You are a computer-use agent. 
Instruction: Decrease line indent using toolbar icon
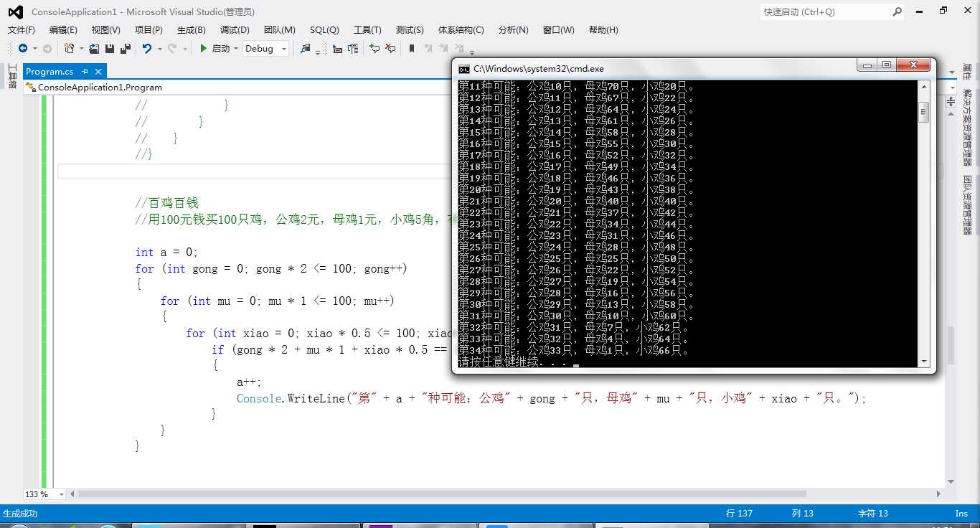pos(337,48)
